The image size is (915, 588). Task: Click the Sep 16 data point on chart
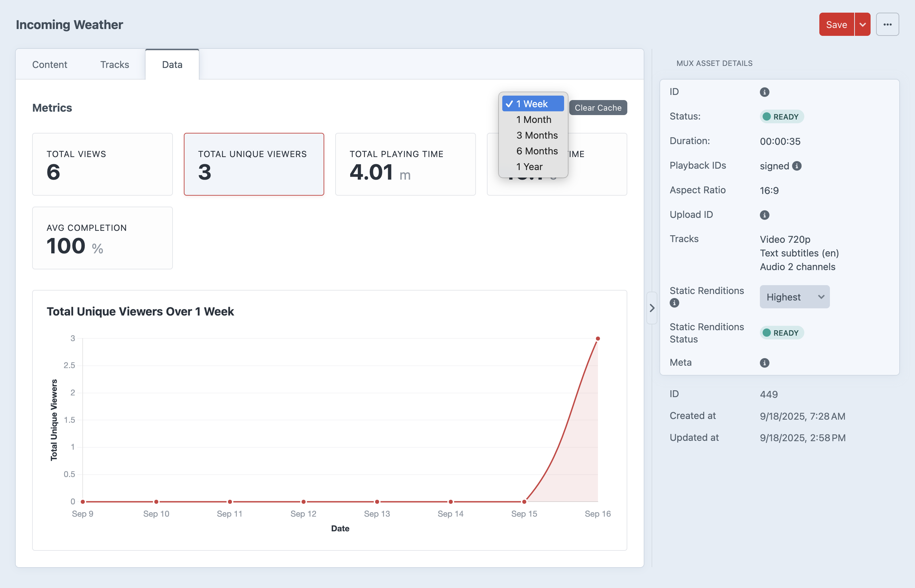click(x=598, y=339)
